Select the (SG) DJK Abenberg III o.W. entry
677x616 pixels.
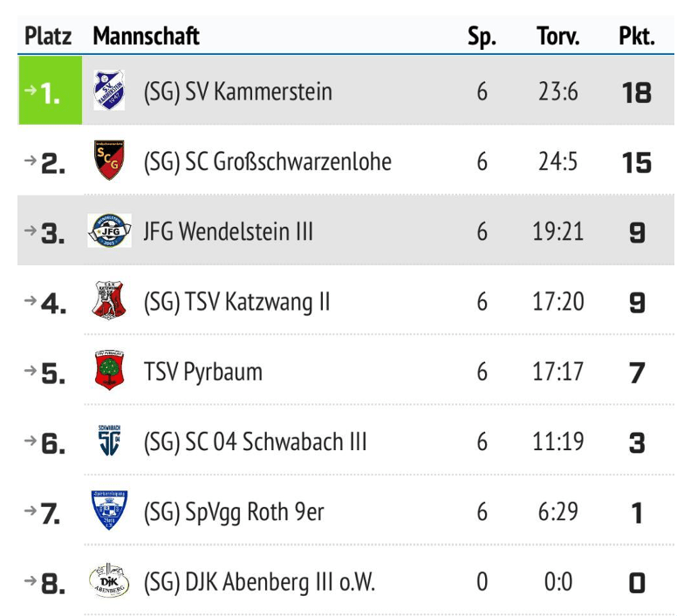(x=259, y=582)
